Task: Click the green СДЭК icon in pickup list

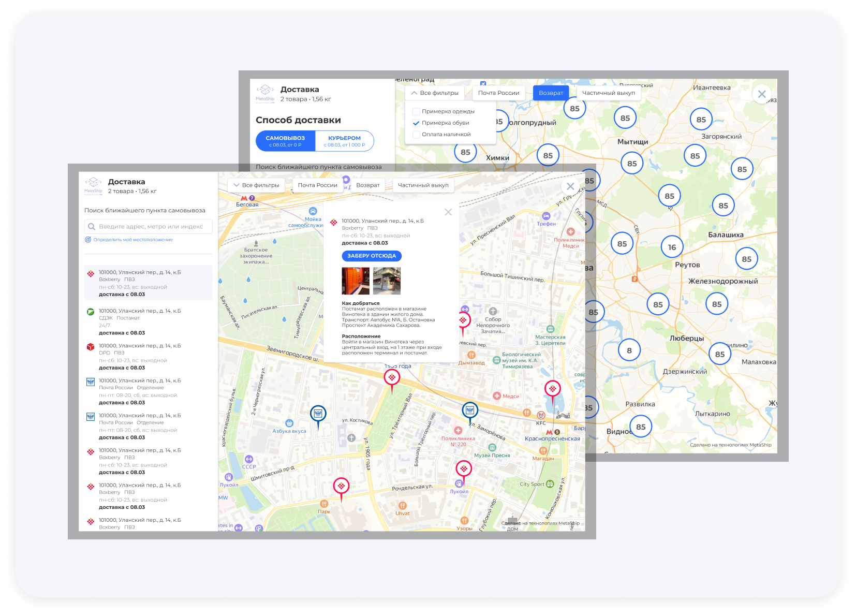Action: [91, 312]
